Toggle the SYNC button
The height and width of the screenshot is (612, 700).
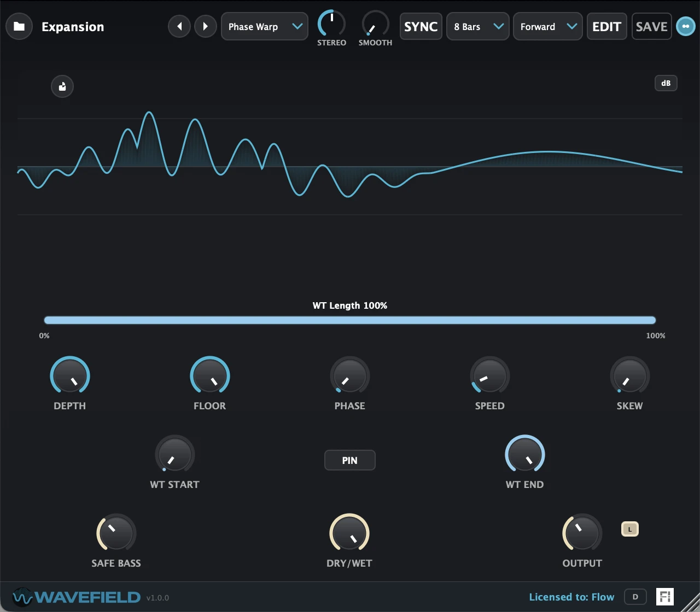(x=421, y=26)
